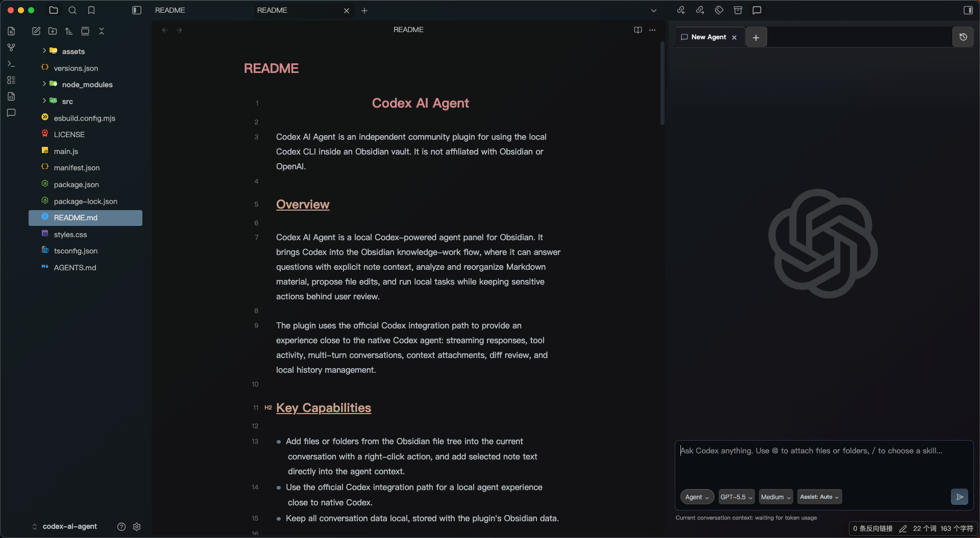Open package-lock.json file

85,201
